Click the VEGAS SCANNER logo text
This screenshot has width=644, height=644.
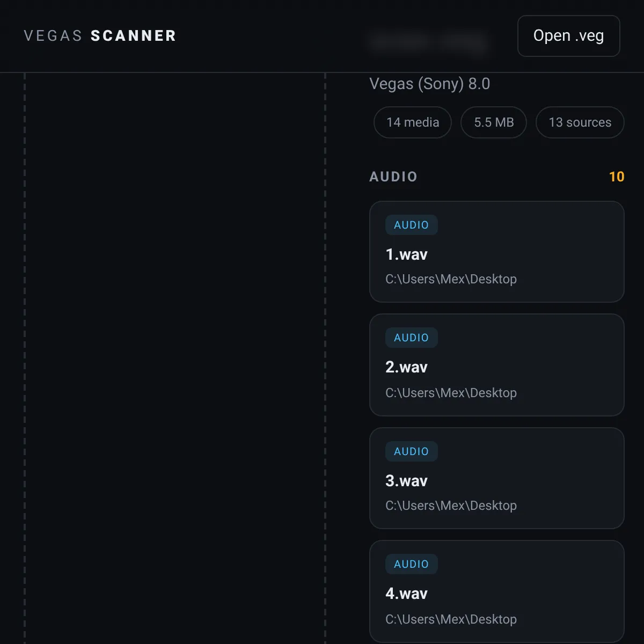100,36
